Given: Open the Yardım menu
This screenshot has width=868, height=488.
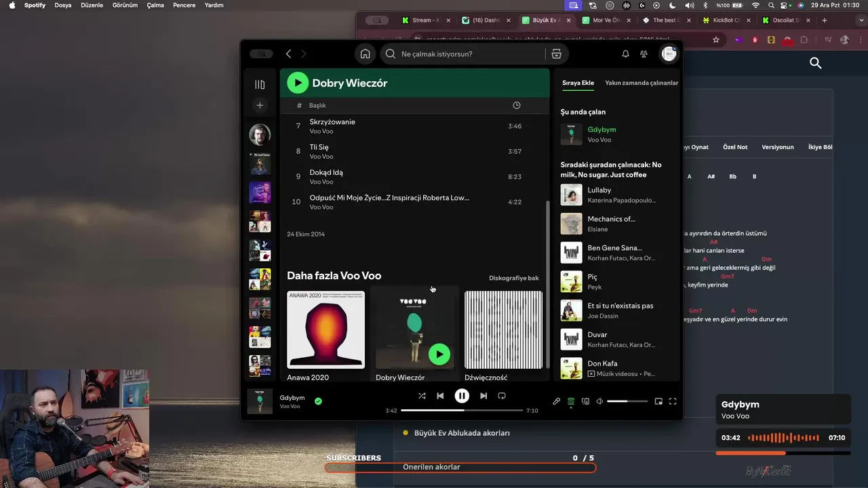Looking at the screenshot, I should point(214,5).
